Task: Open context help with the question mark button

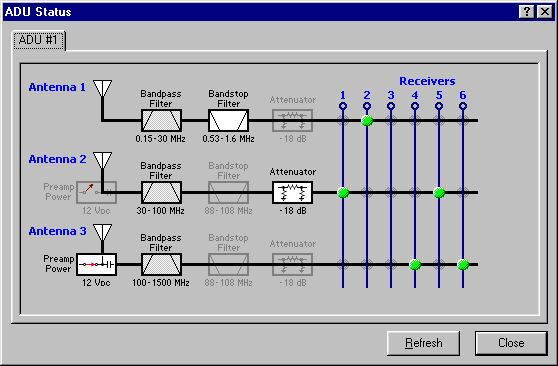Action: 527,12
